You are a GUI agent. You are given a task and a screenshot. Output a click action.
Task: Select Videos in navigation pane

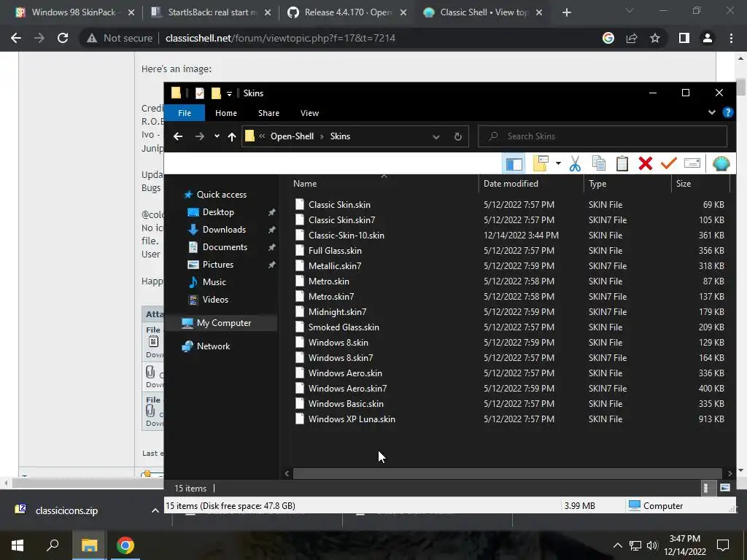(215, 300)
